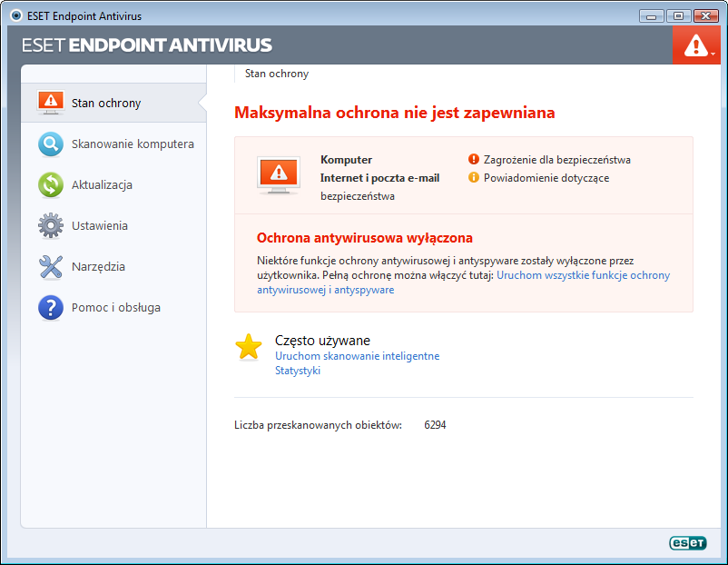Click ESET ENDPOINT ANTIVIRUS header logo text
The width and height of the screenshot is (728, 565).
tap(147, 45)
